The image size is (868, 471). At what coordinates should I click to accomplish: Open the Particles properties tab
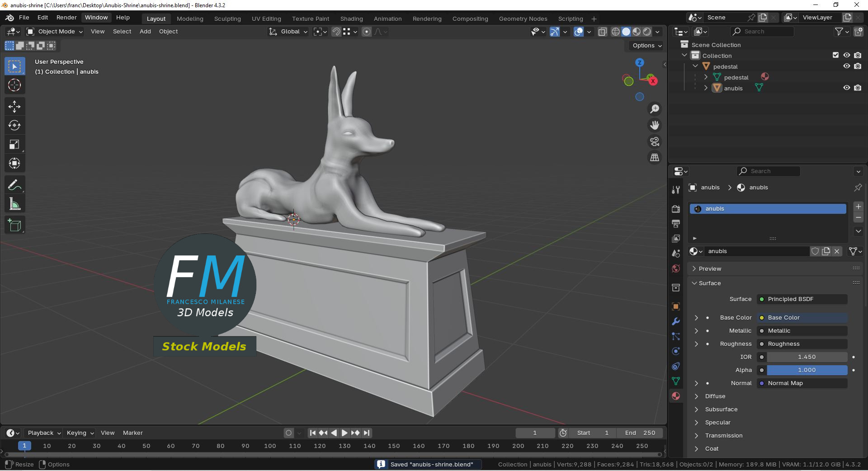pos(676,336)
